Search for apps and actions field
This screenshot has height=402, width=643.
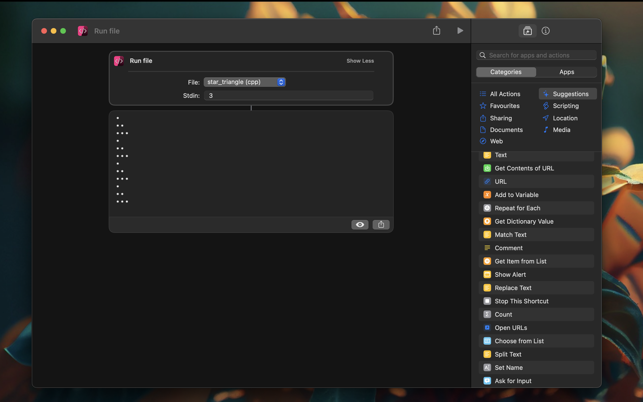[537, 55]
